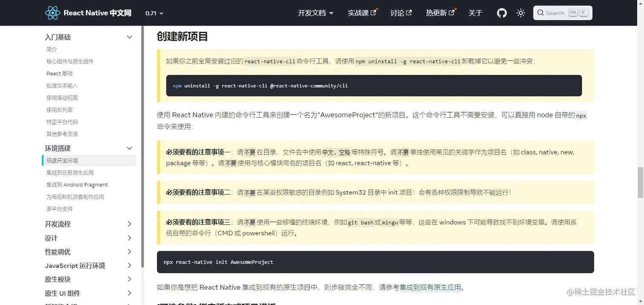This screenshot has width=644, height=305.
Task: Click the inline npx code text
Action: tap(581, 116)
